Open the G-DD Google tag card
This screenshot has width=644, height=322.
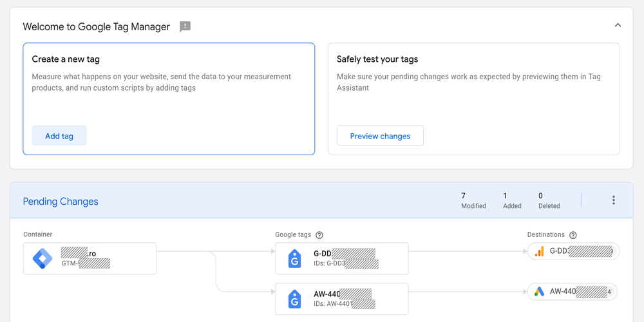tap(342, 258)
